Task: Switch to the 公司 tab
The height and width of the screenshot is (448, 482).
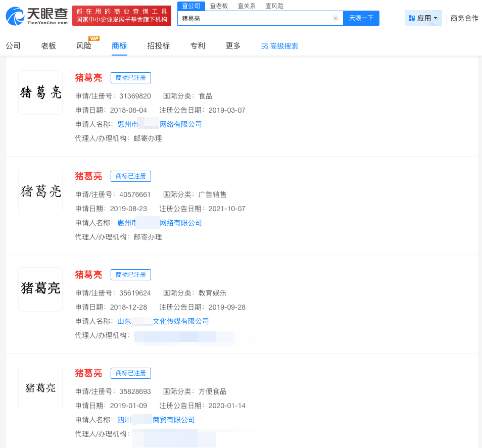Action: pyautogui.click(x=13, y=45)
